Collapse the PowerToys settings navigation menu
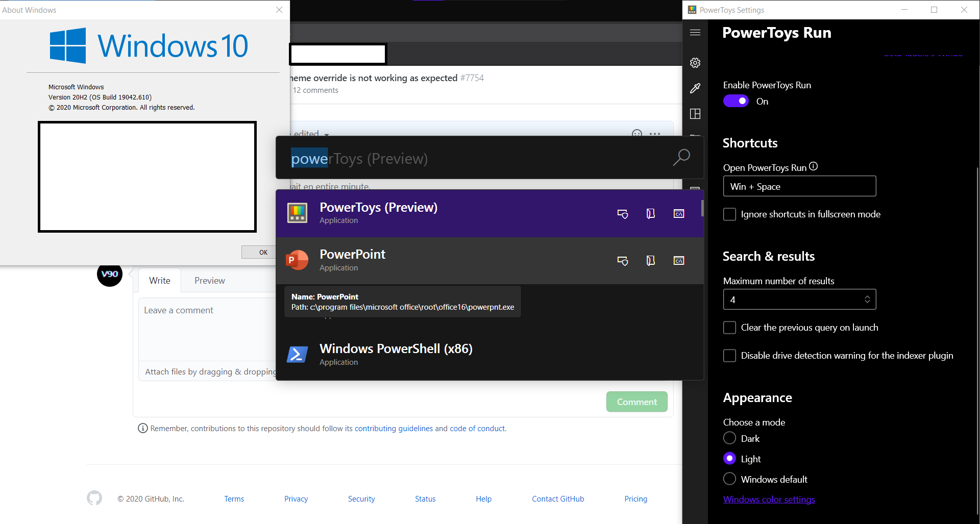980x524 pixels. (695, 32)
